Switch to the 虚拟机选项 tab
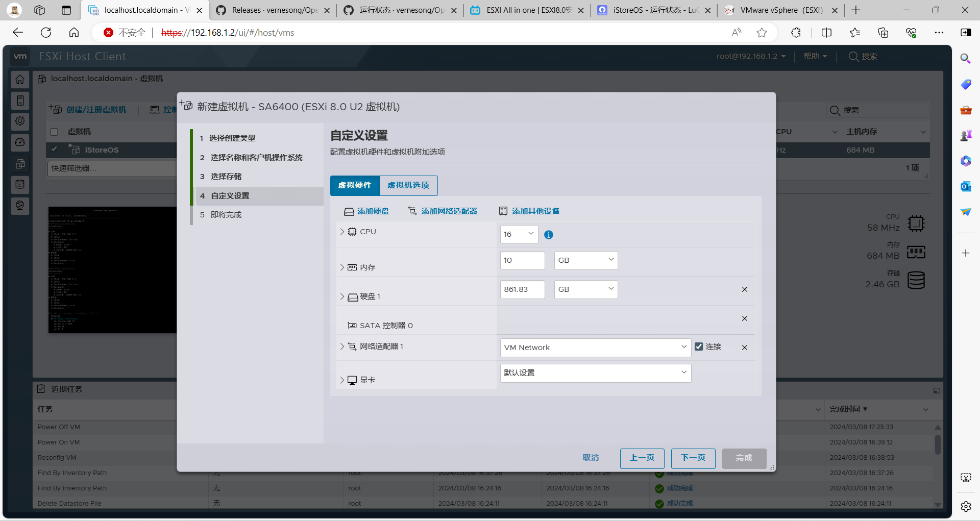 coord(408,185)
